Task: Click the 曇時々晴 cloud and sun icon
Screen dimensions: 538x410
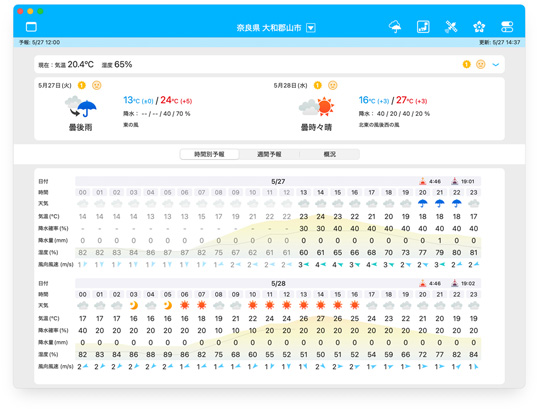Action: click(316, 107)
